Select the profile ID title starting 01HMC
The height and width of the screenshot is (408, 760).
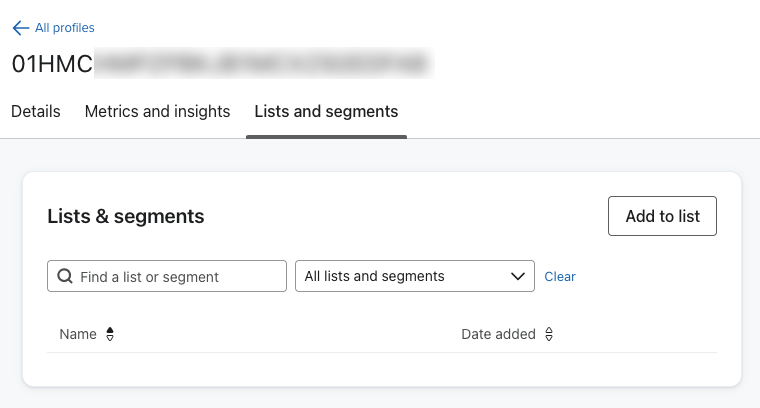pos(52,65)
